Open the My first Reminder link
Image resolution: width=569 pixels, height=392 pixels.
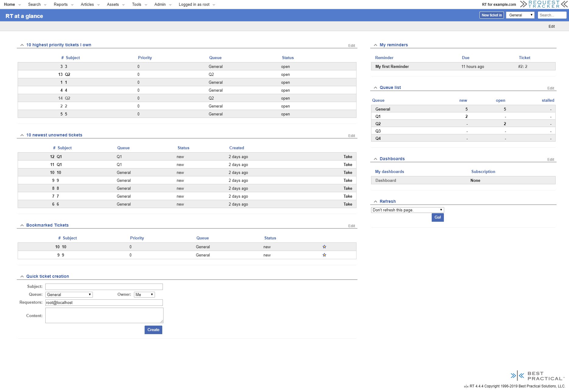tap(392, 66)
